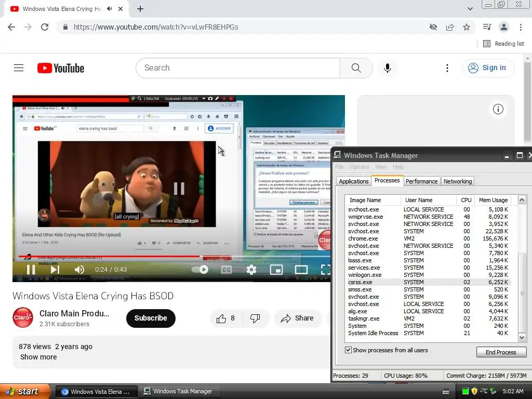Open the Help menu in Task Manager

point(398,167)
